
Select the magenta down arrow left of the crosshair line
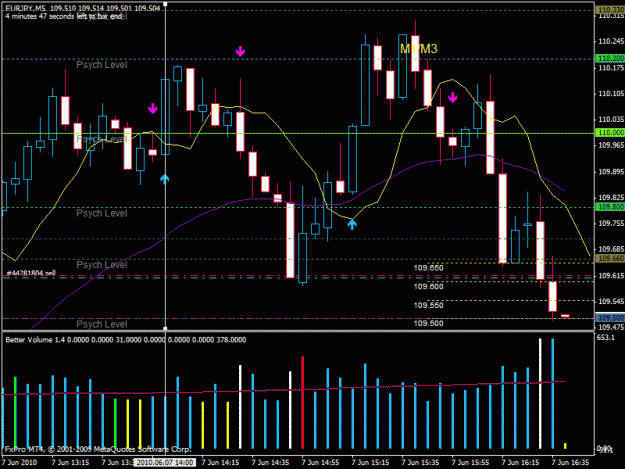[153, 108]
